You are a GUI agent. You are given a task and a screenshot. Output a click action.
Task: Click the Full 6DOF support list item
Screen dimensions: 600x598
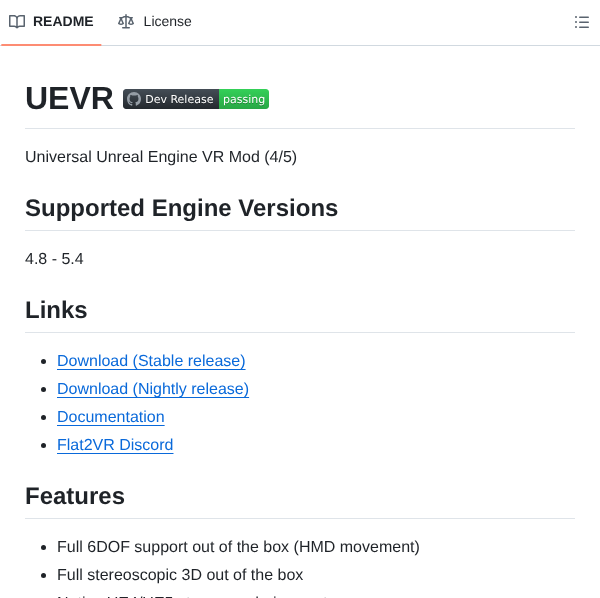tap(238, 547)
